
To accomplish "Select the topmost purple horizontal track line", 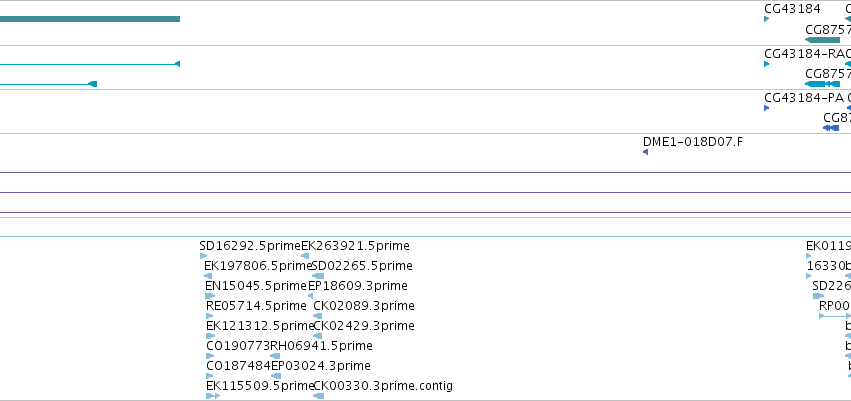I will click(426, 173).
